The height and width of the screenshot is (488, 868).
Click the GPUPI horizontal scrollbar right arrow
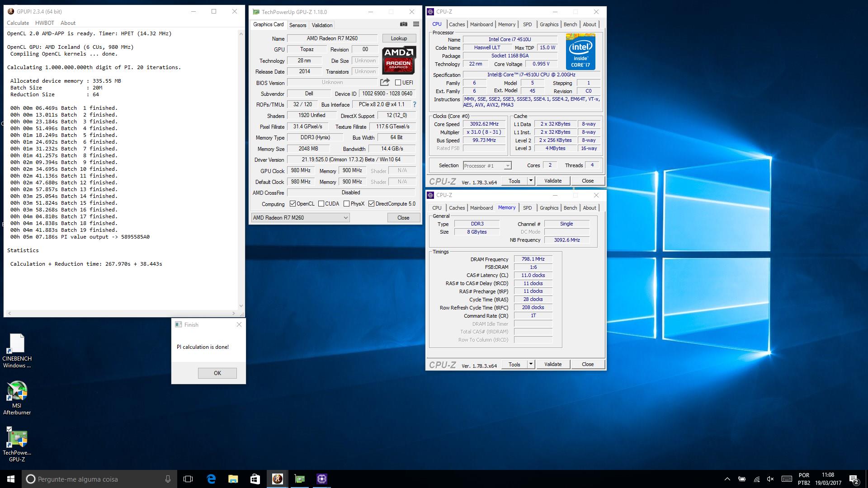(x=234, y=313)
